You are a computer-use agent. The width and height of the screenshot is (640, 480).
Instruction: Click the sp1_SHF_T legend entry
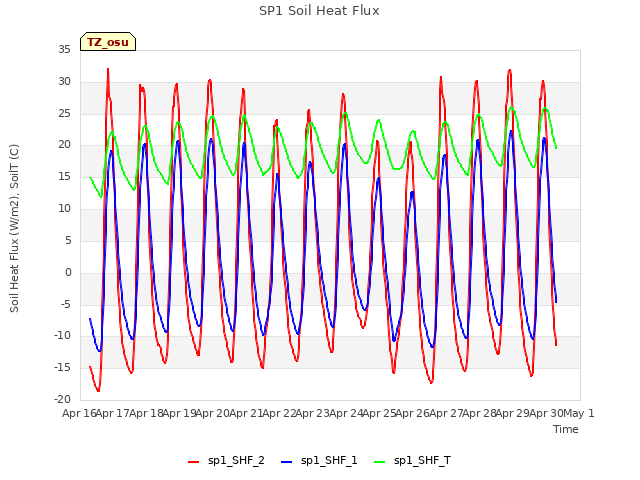[412, 461]
